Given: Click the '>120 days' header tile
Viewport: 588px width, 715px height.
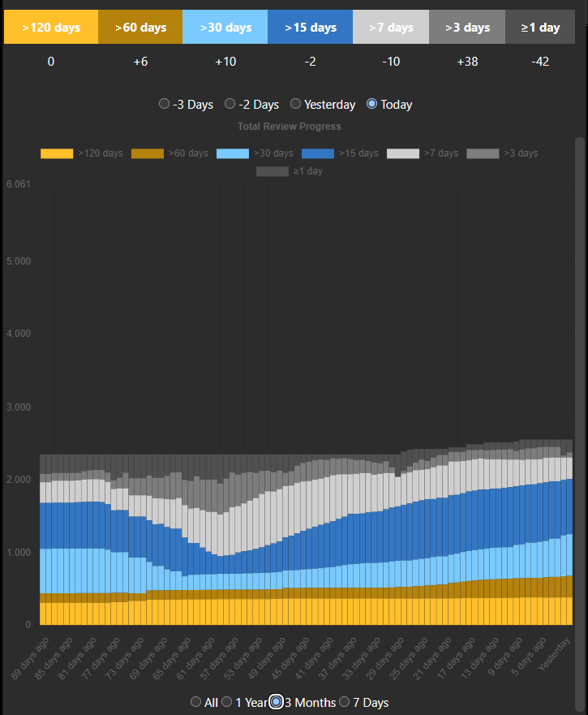Looking at the screenshot, I should 51,28.
